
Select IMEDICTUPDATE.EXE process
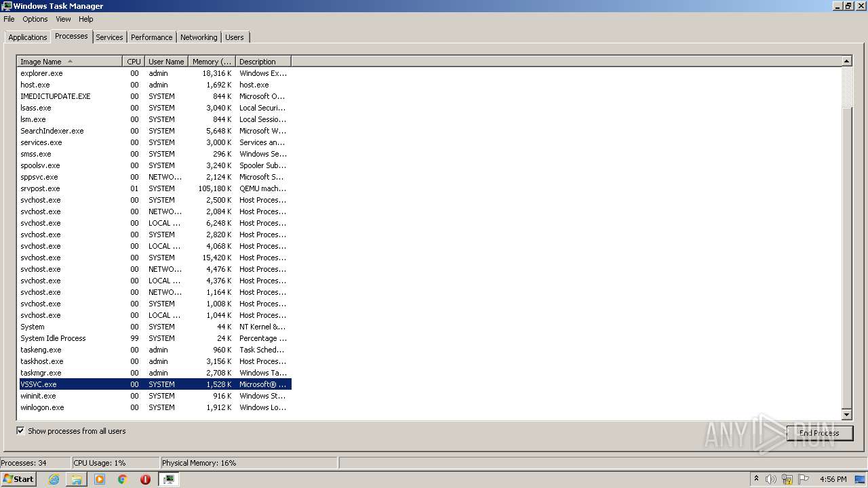click(154, 96)
